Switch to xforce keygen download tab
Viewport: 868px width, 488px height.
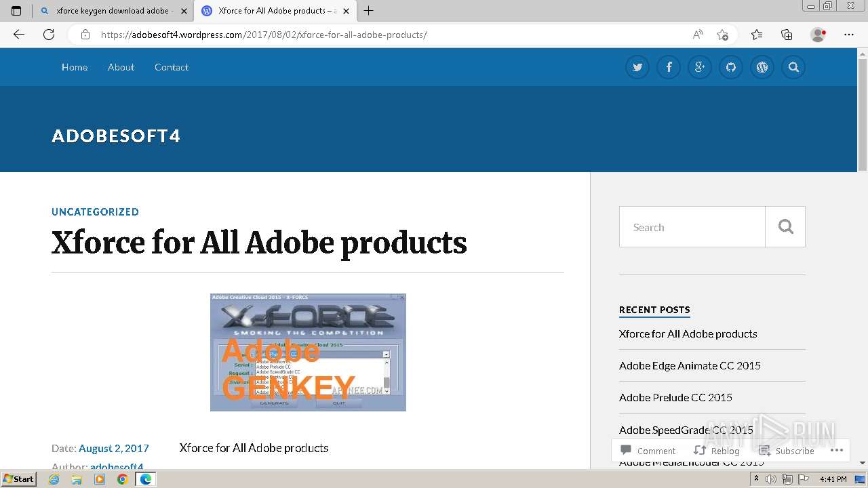tap(113, 11)
